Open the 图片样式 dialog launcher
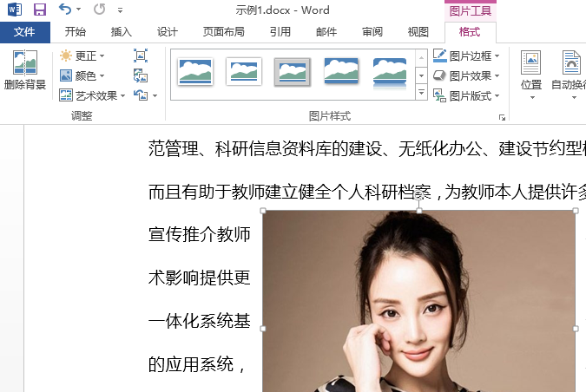The height and width of the screenshot is (392, 586). click(502, 117)
